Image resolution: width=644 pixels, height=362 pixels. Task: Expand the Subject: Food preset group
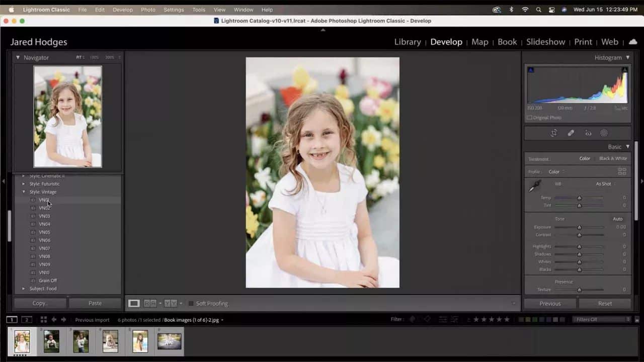coord(24,288)
